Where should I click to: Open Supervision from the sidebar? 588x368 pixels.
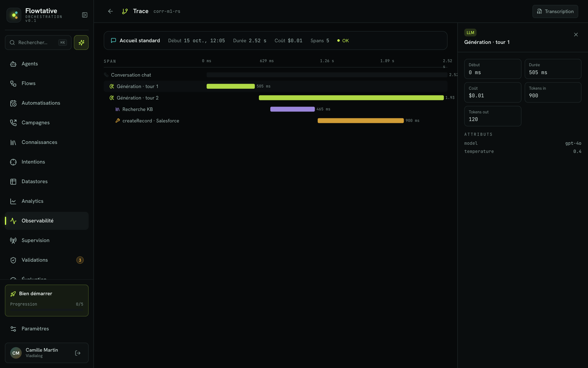coord(47,240)
